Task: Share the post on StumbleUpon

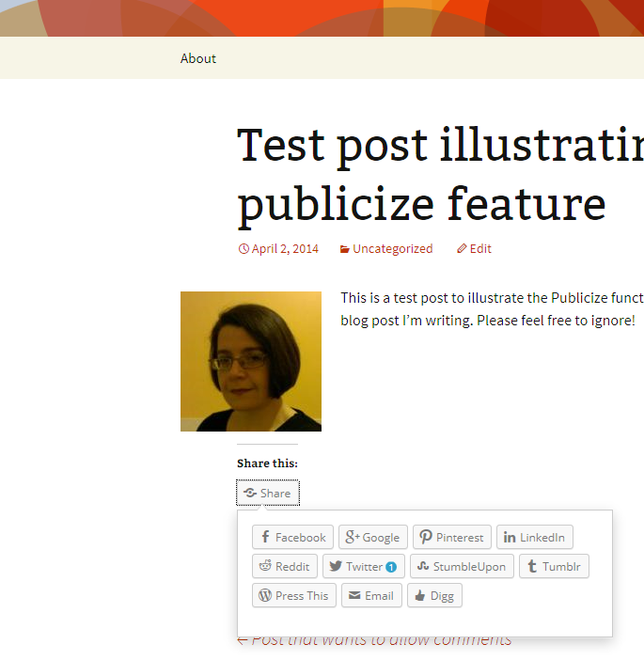Action: click(x=462, y=567)
